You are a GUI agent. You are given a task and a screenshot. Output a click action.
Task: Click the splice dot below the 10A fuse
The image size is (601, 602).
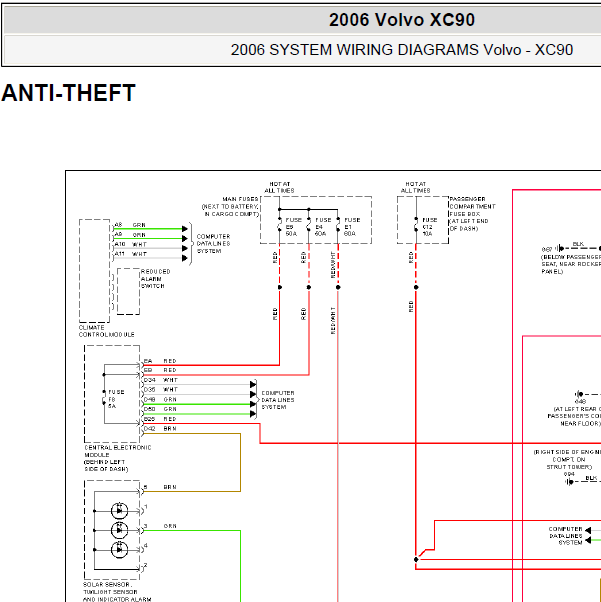tap(416, 287)
